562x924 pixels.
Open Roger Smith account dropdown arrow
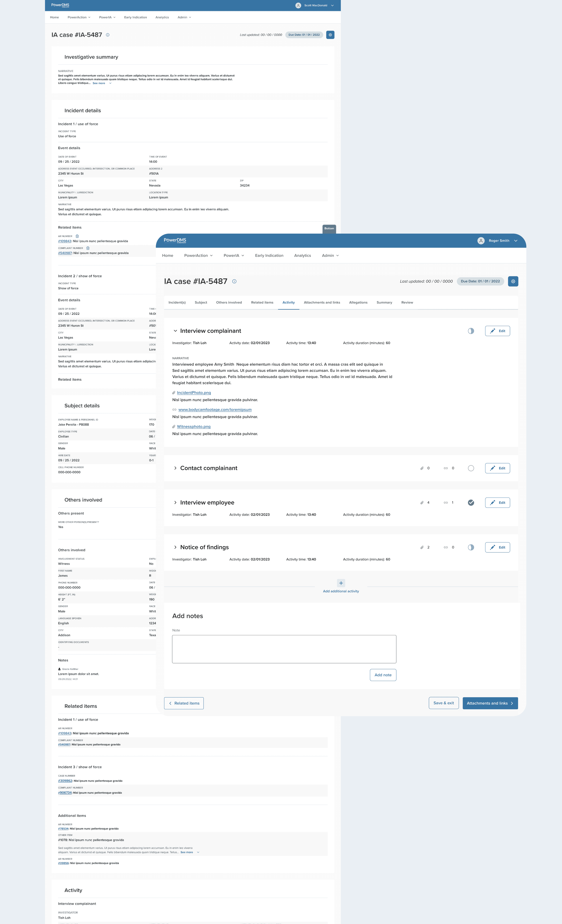pyautogui.click(x=515, y=241)
